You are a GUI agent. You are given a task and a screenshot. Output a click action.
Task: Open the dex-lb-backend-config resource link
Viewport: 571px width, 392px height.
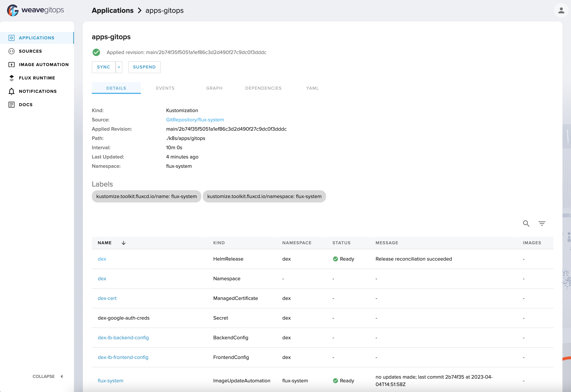tap(123, 337)
